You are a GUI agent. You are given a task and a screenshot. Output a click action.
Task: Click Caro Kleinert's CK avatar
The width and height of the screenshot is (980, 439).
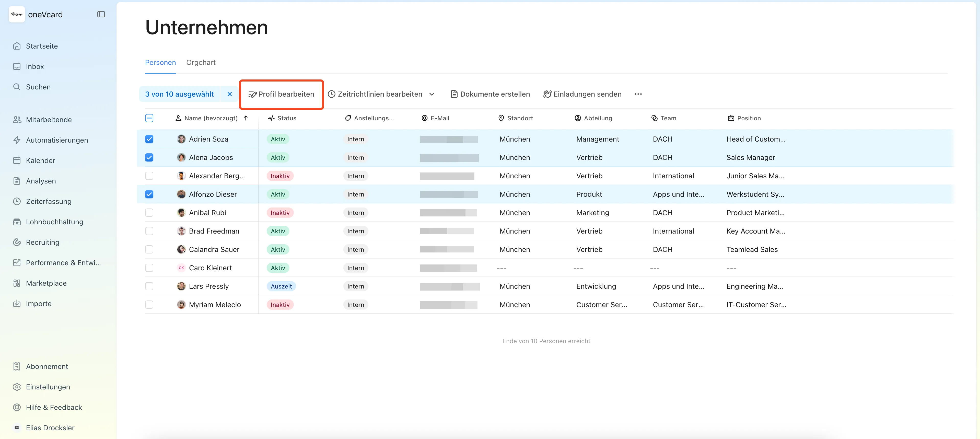tap(181, 268)
